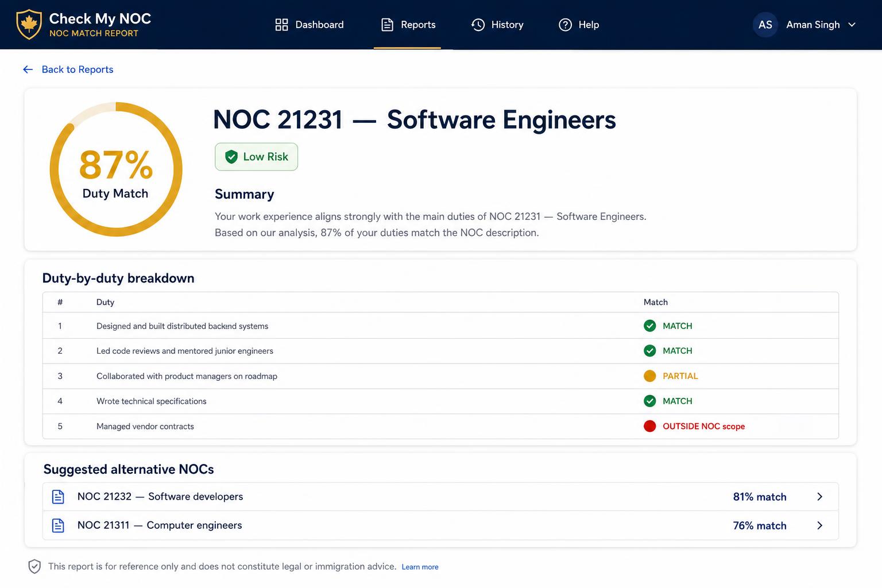Expand the Aman Singh account dropdown chevron
882x588 pixels.
click(852, 25)
